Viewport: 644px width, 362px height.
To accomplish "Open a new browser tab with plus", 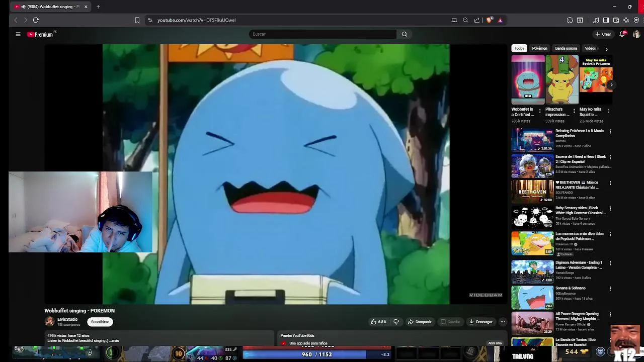I will [x=98, y=7].
